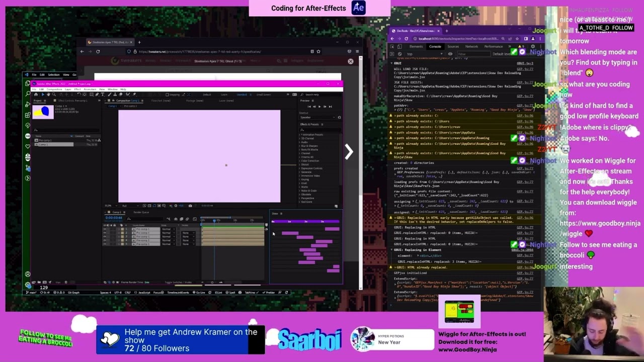Expand the Animation Presets category
The image size is (644, 362).
tap(299, 135)
